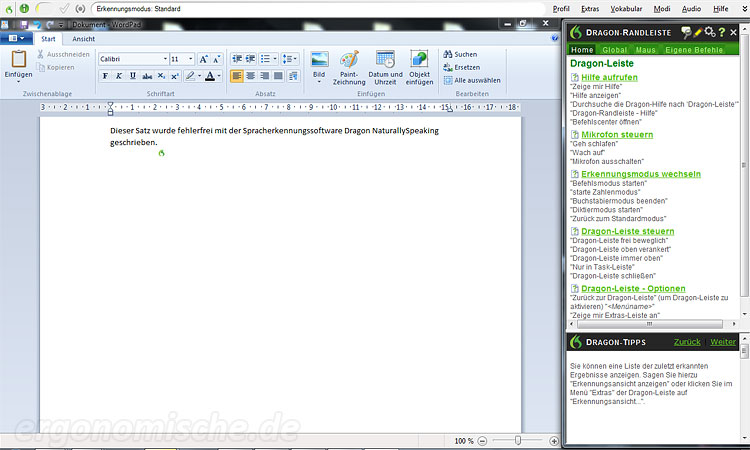Open Erkennungsmodus wechseln link

tap(641, 174)
